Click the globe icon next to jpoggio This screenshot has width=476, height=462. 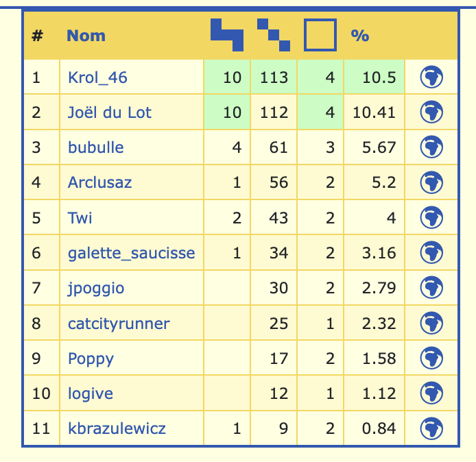coord(431,288)
